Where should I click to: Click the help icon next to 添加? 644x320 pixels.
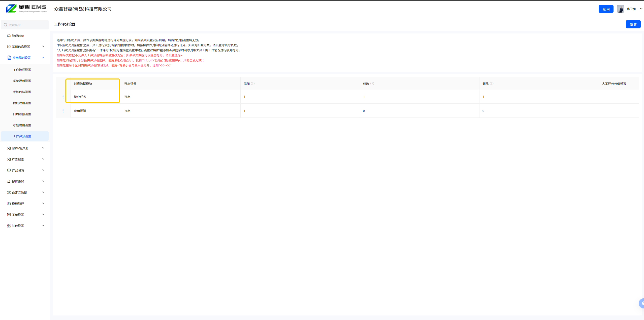253,84
